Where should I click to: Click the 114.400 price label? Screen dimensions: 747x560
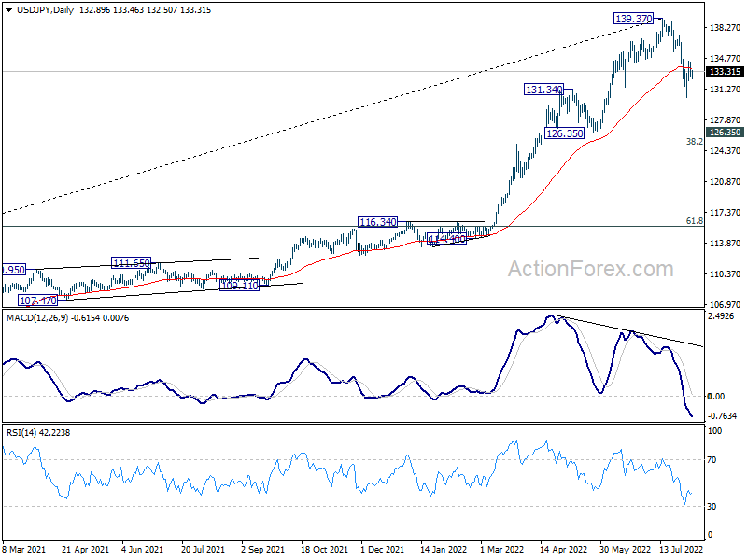(x=445, y=240)
